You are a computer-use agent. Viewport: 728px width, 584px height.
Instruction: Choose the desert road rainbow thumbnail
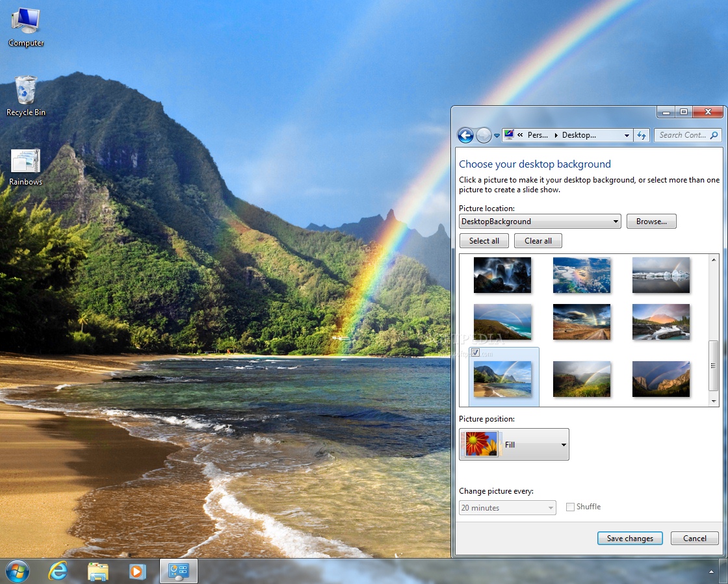[582, 322]
